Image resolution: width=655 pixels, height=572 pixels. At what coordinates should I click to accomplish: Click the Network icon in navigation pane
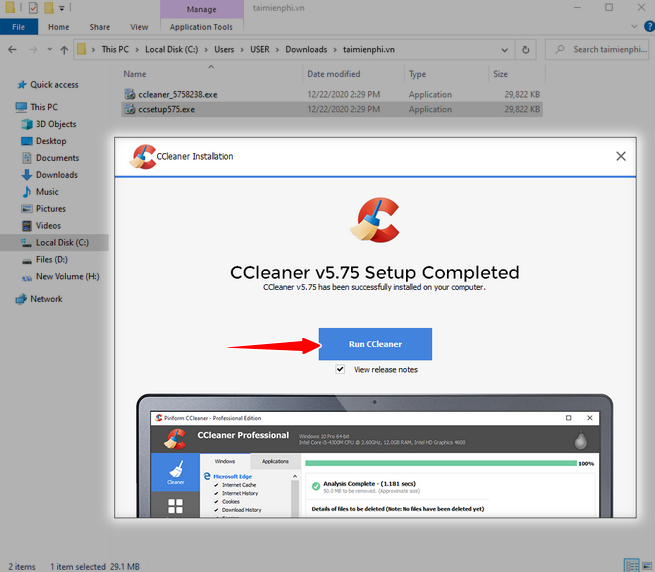tap(20, 299)
